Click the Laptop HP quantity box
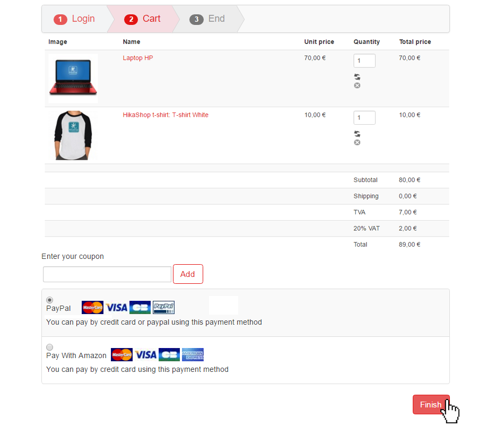Screen dimensions: 504x426 tap(364, 61)
